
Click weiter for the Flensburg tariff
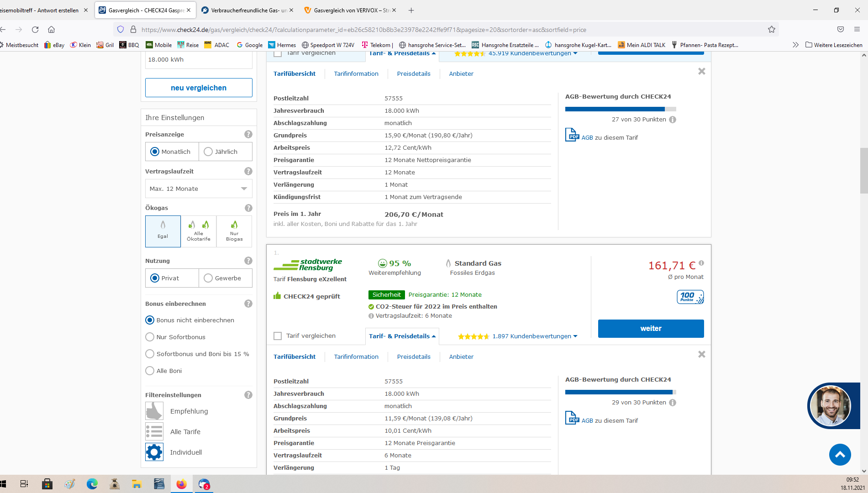651,329
